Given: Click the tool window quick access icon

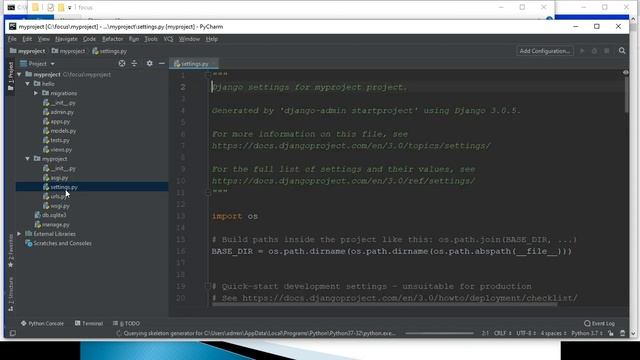Looking at the screenshot, I should coord(13,333).
